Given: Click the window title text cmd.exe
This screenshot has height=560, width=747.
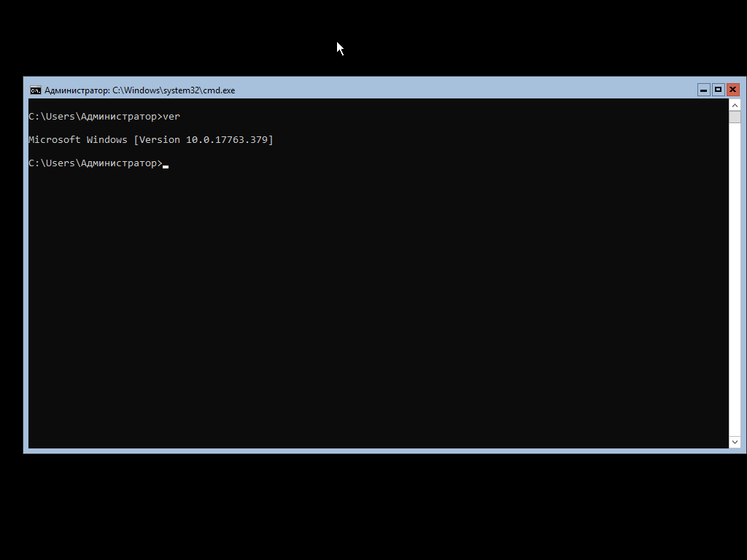Looking at the screenshot, I should pyautogui.click(x=139, y=90).
